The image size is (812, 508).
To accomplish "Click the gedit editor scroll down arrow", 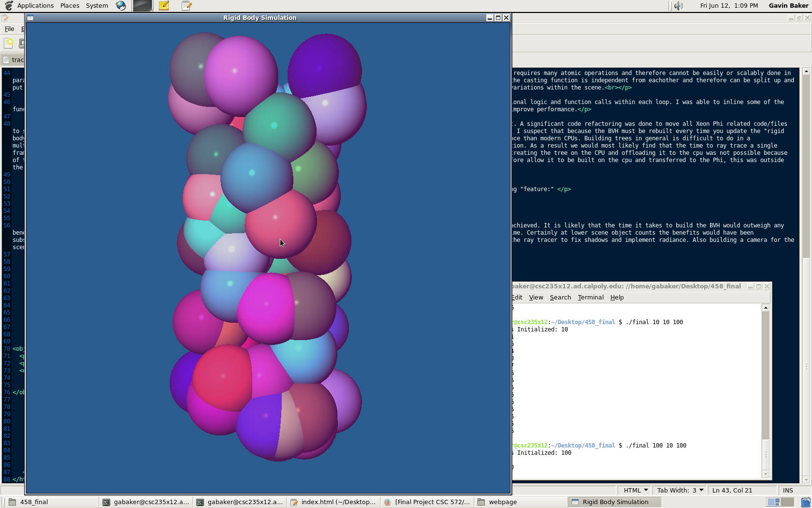I will click(x=806, y=479).
